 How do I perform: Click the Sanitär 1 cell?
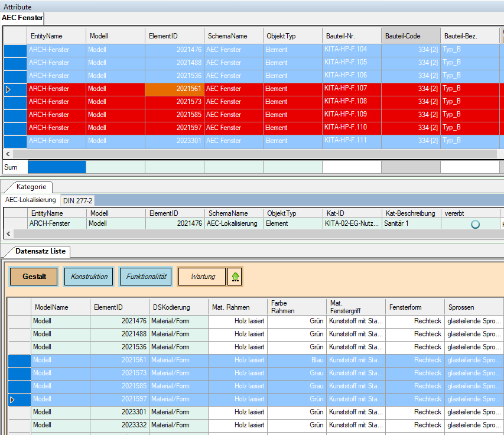tap(411, 223)
